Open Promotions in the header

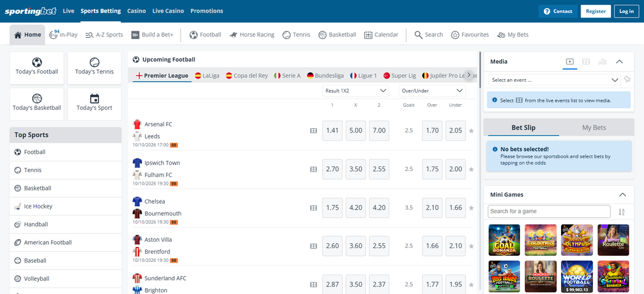(207, 11)
